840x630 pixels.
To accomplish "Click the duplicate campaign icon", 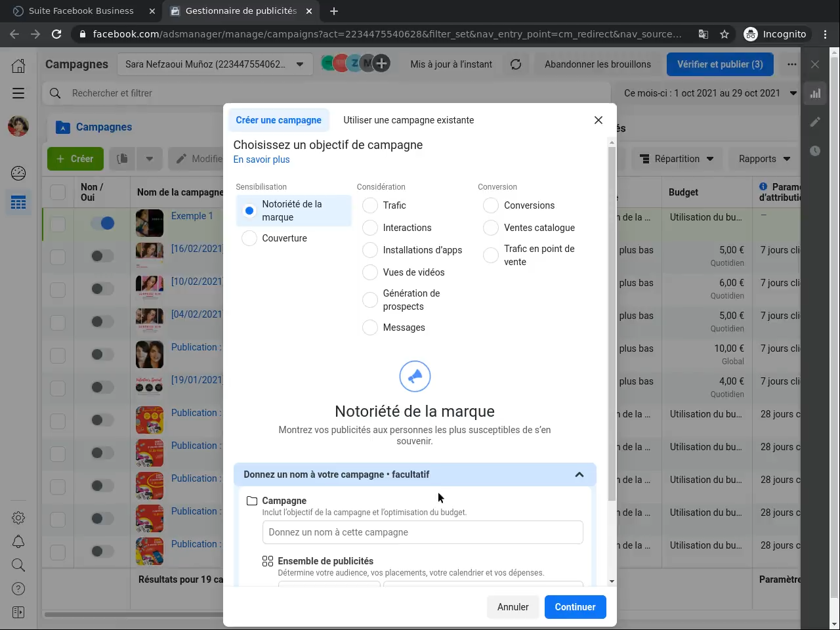I will [122, 159].
